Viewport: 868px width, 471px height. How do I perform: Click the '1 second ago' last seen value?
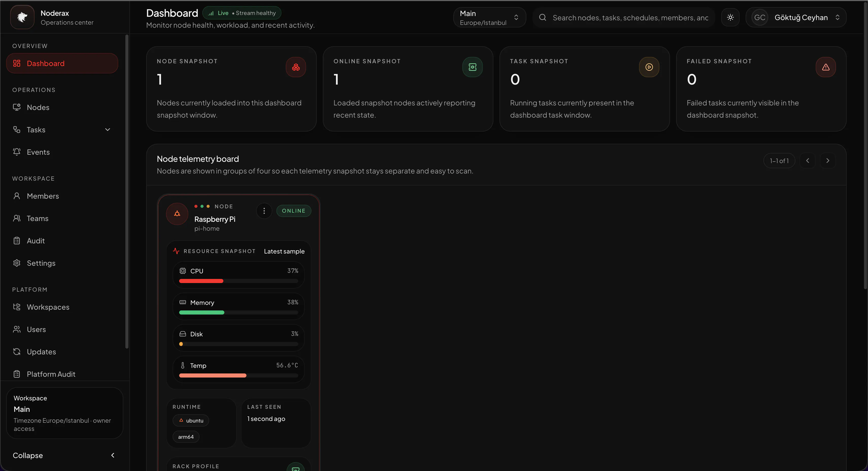pyautogui.click(x=266, y=419)
